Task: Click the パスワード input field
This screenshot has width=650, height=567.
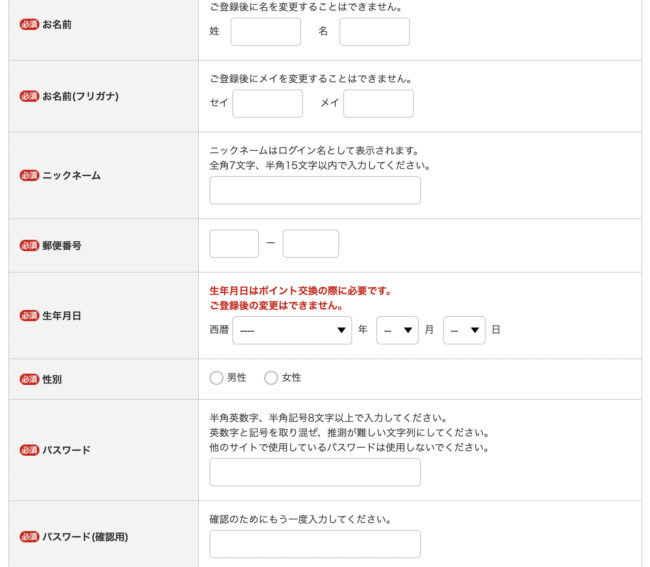Action: tap(315, 472)
